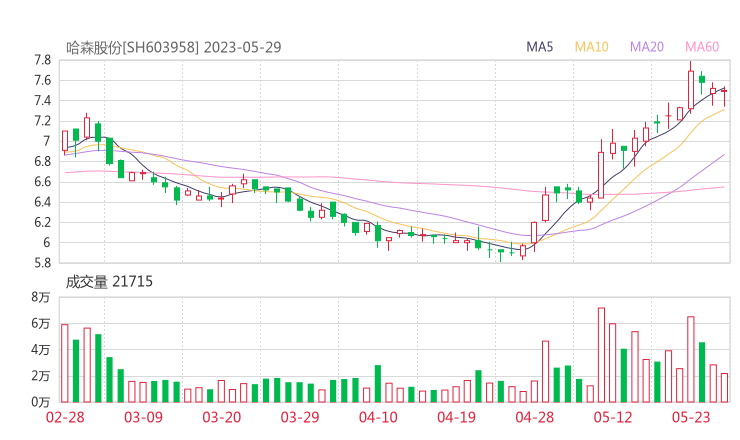The image size is (740, 440).
Task: Click the 6万 volume axis label
Action: [x=41, y=323]
